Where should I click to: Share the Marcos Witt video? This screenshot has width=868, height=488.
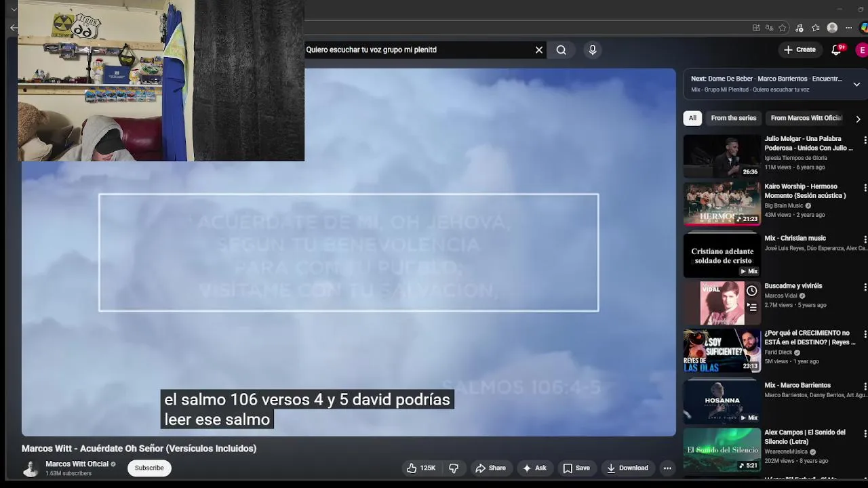[x=490, y=468]
